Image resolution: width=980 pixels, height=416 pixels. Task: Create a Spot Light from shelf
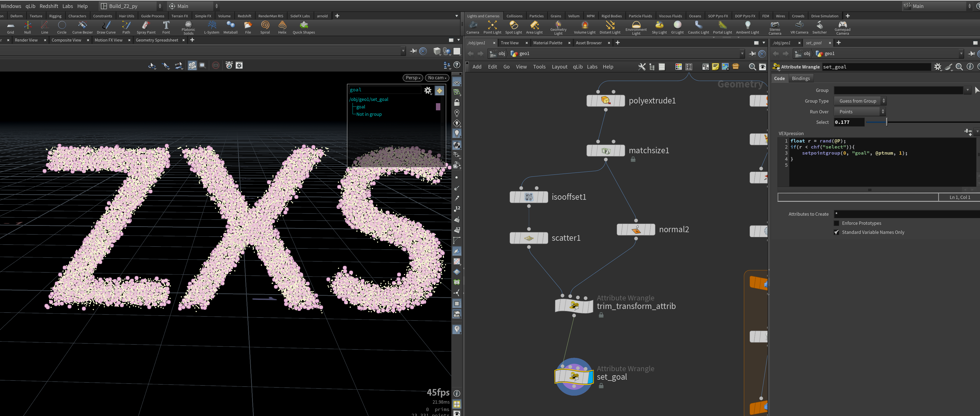pos(513,28)
